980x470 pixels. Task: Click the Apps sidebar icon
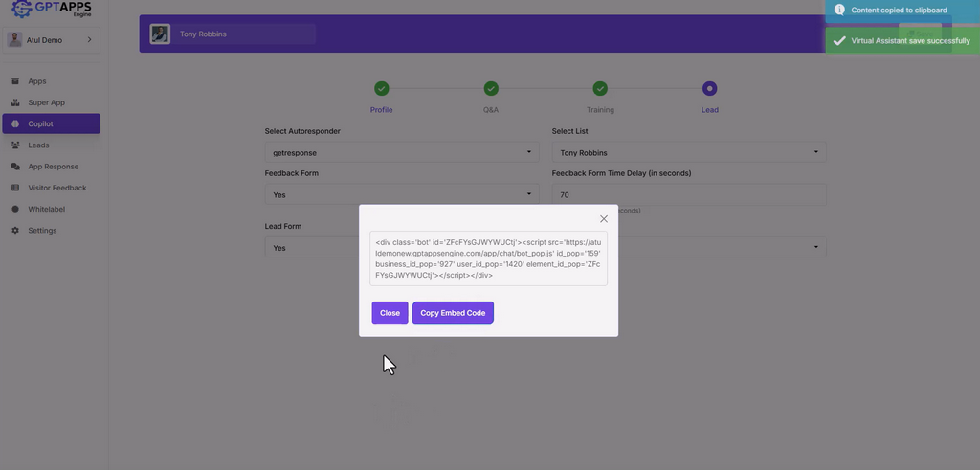[x=15, y=81]
